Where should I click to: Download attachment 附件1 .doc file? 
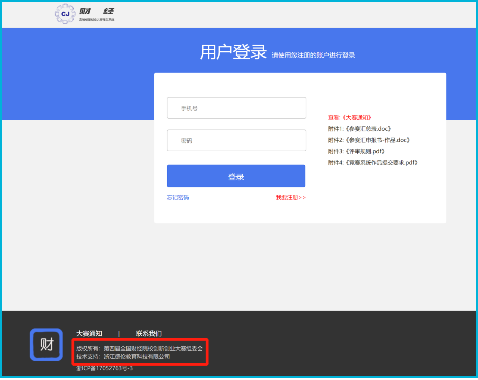tap(359, 129)
